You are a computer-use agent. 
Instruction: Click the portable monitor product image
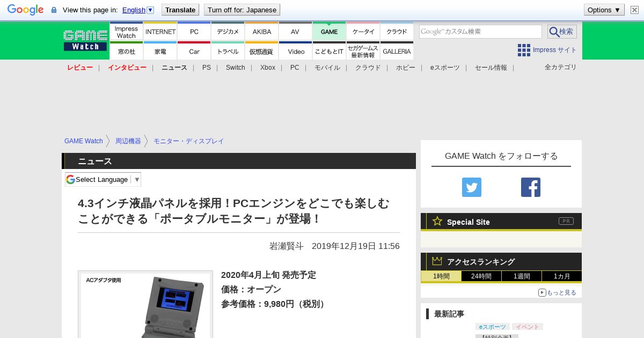coord(145,304)
